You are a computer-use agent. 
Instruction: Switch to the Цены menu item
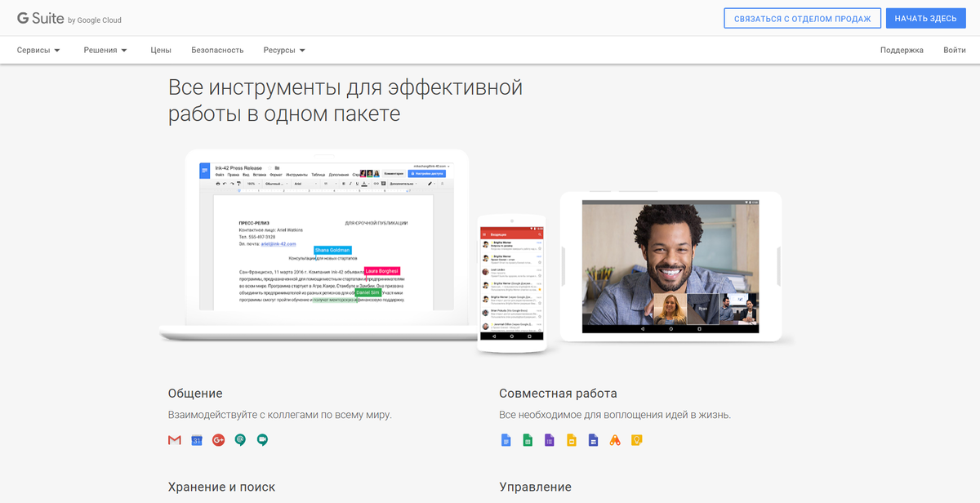click(x=160, y=49)
